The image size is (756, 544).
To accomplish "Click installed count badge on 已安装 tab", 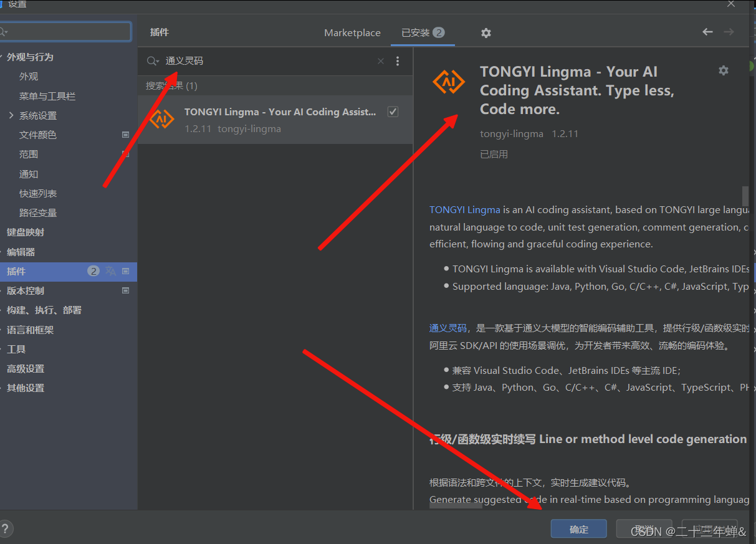I will (x=439, y=32).
